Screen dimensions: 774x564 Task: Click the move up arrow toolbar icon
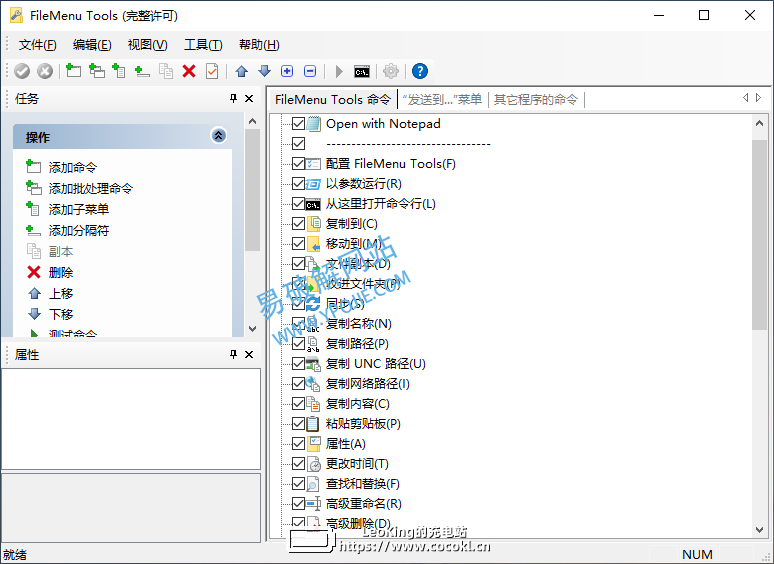pyautogui.click(x=242, y=71)
